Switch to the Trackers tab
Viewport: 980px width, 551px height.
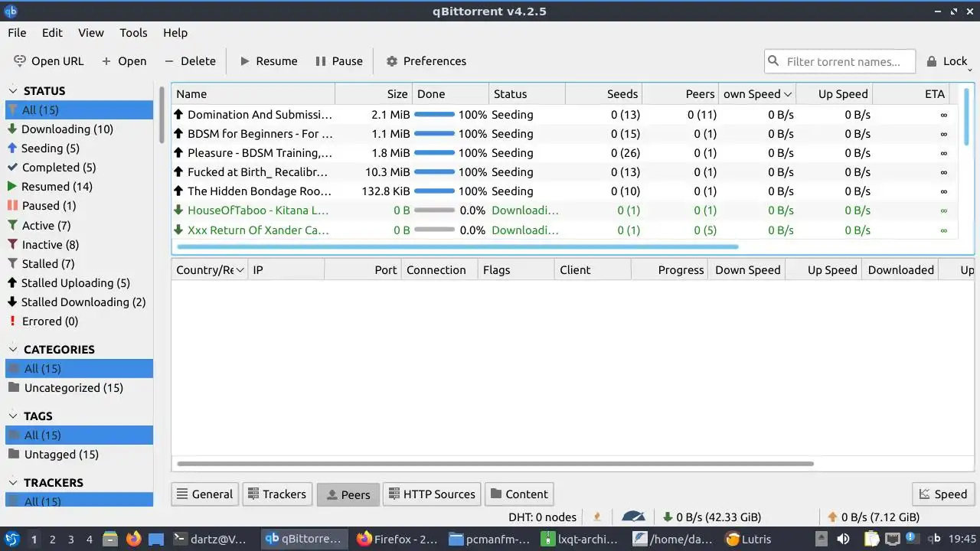277,494
